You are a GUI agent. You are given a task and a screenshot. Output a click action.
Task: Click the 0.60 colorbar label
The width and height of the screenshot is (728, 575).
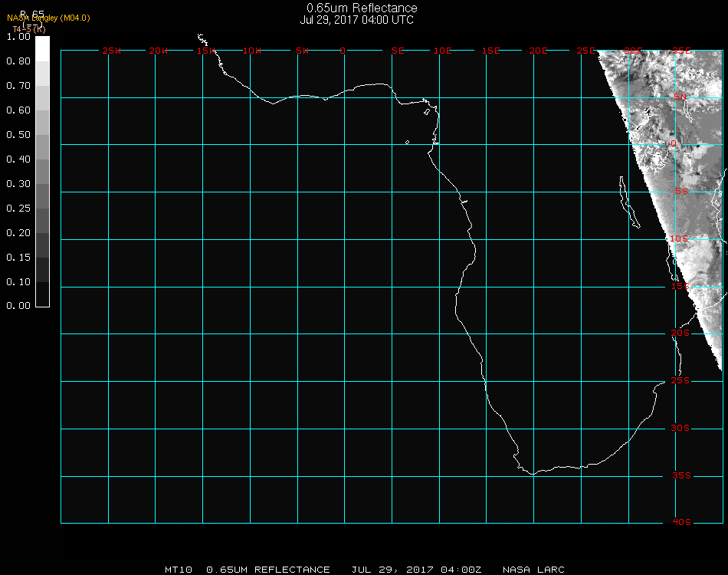(18, 110)
